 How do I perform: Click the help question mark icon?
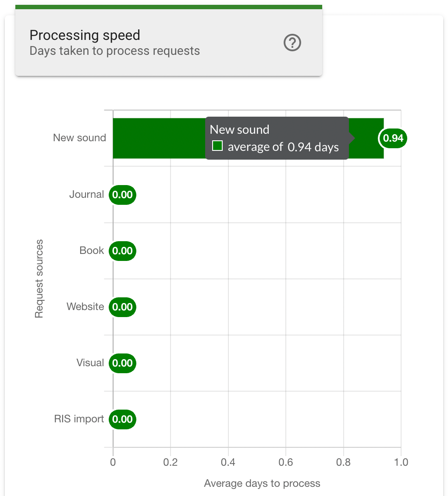(x=292, y=43)
